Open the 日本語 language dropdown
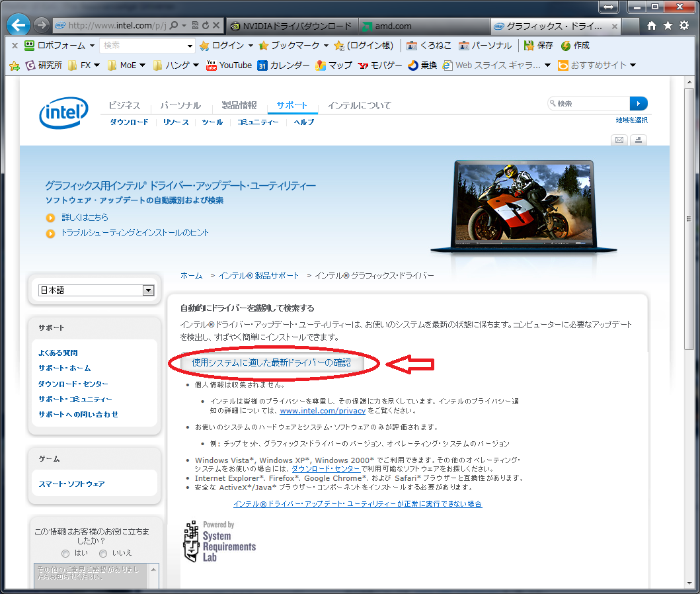The height and width of the screenshot is (594, 700). click(x=97, y=290)
